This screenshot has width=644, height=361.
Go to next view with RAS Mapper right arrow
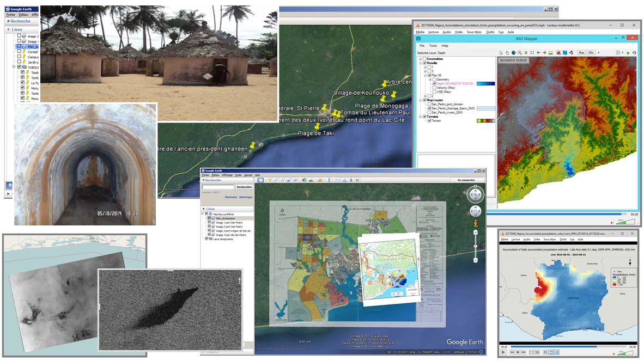click(545, 52)
